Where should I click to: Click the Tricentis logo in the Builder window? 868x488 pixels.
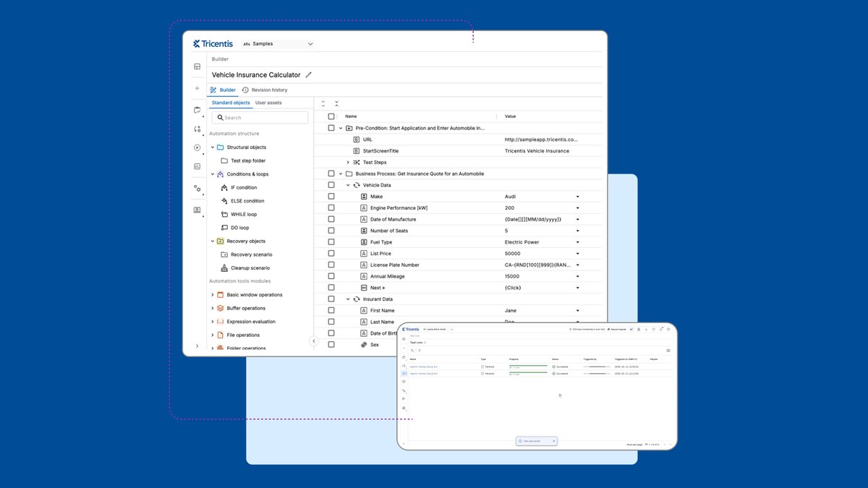coord(213,43)
